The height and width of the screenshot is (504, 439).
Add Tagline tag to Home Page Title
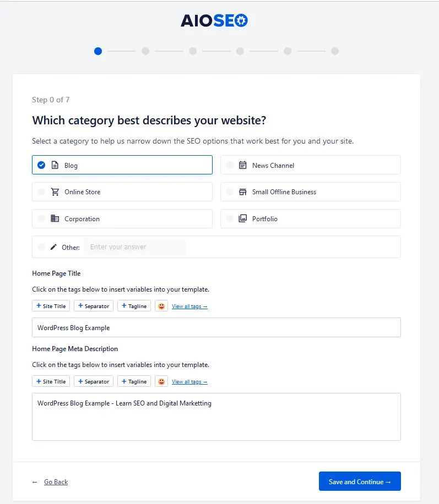[x=134, y=306]
